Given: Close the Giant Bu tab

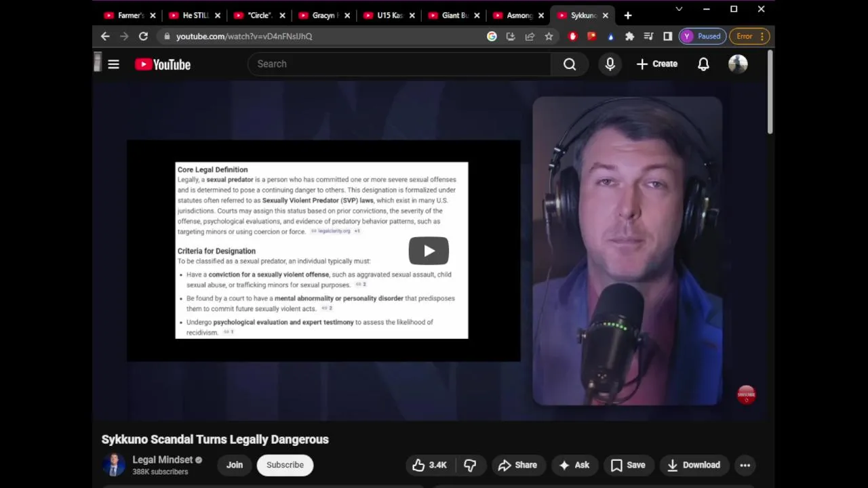Looking at the screenshot, I should click(477, 16).
